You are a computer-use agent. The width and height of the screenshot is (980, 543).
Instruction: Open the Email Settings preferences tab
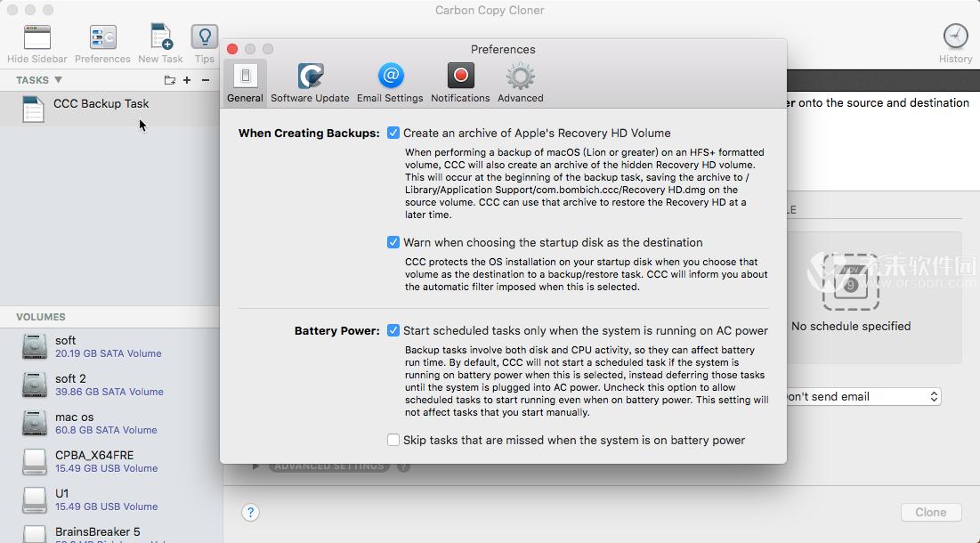pos(390,82)
